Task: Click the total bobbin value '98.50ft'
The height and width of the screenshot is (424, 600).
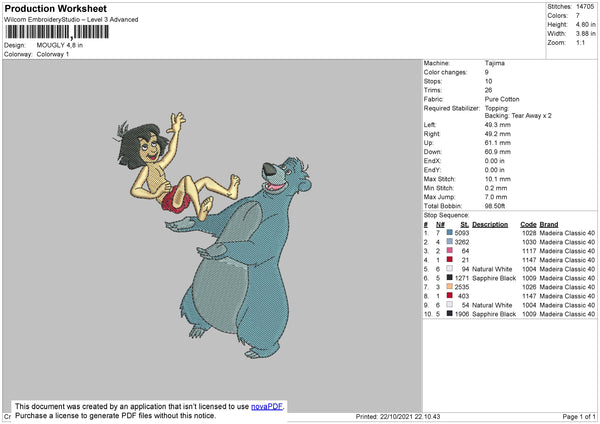Action: [x=495, y=206]
